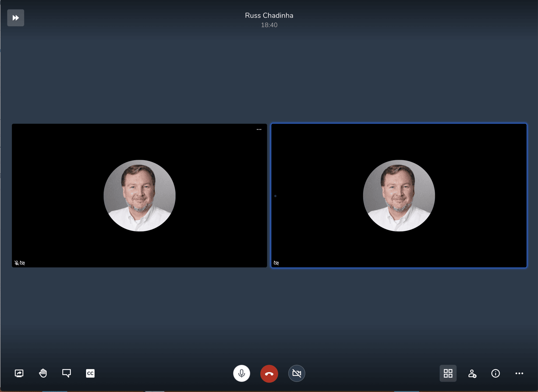Hang up with the red end-call button
This screenshot has height=392, width=538.
[269, 373]
